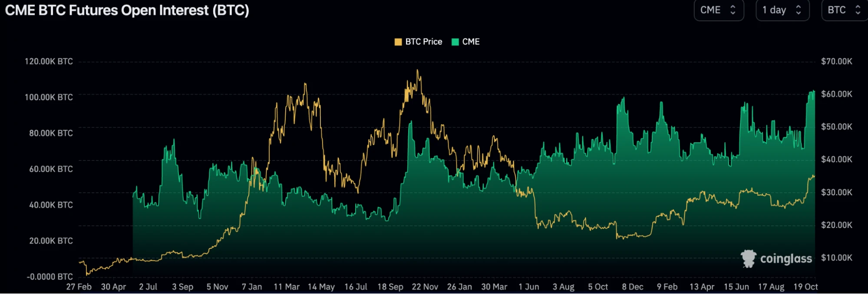Select the 22 Nov date label

pos(425,287)
